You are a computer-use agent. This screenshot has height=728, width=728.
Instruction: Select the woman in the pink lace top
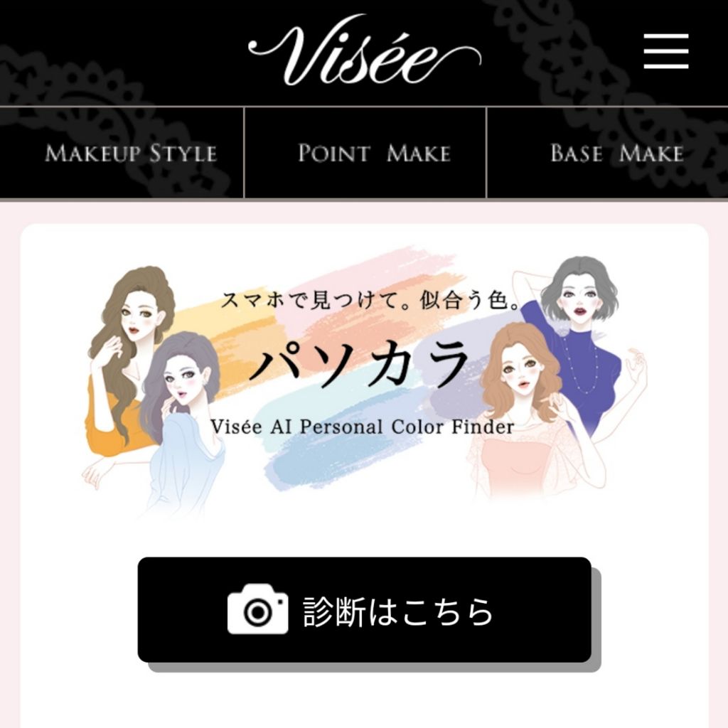[x=529, y=413]
